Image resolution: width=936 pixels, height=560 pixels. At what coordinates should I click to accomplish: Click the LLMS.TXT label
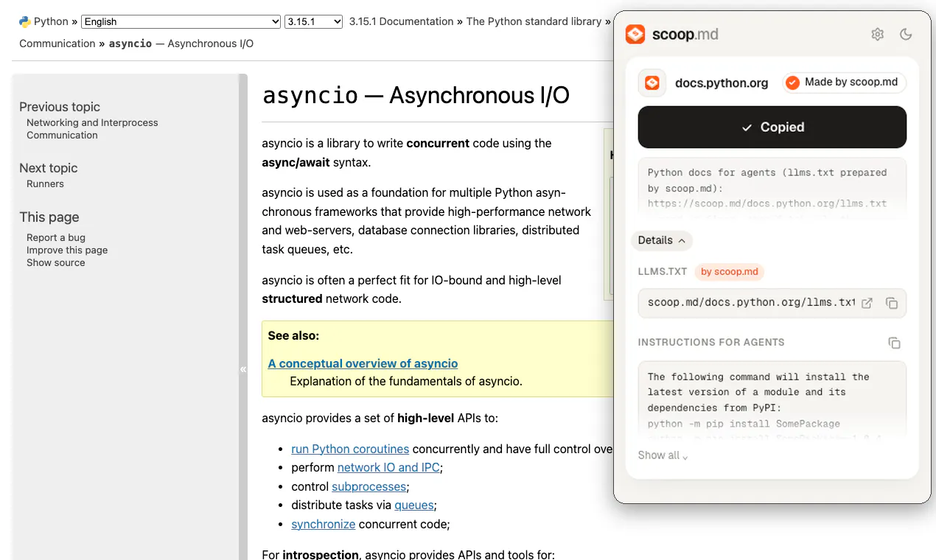[x=663, y=271]
